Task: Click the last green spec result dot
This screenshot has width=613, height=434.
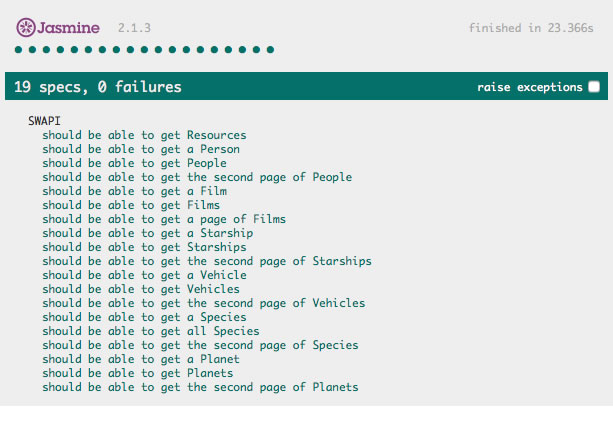Action: pos(270,50)
